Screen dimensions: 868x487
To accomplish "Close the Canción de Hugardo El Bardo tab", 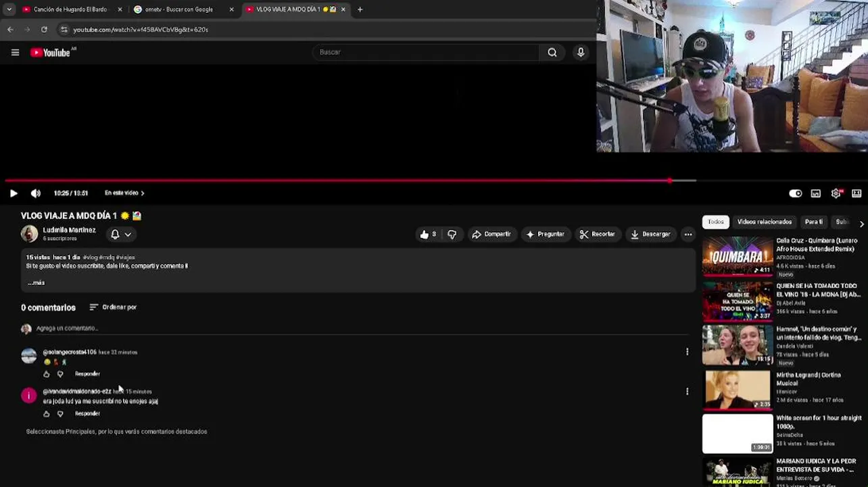I will pos(120,9).
